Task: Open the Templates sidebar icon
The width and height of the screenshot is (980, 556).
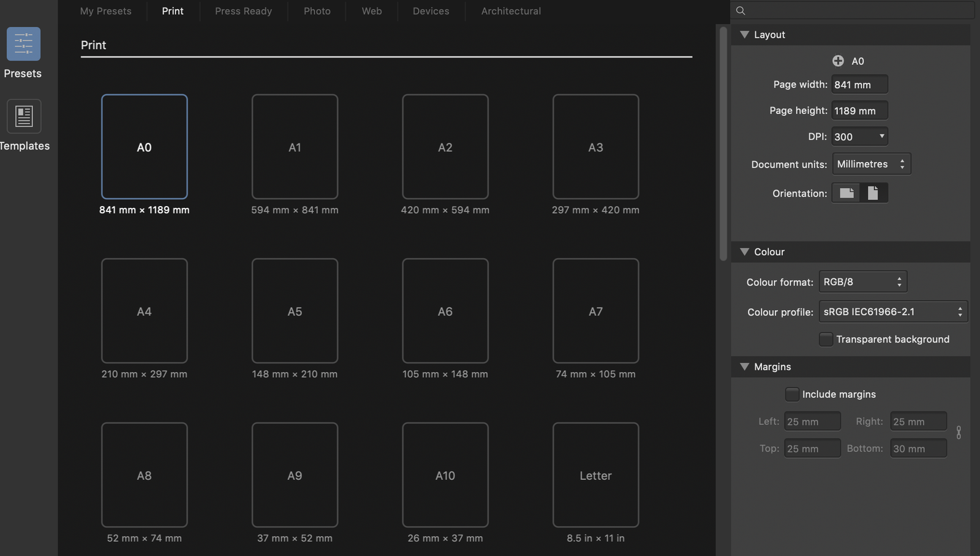Action: 24,116
